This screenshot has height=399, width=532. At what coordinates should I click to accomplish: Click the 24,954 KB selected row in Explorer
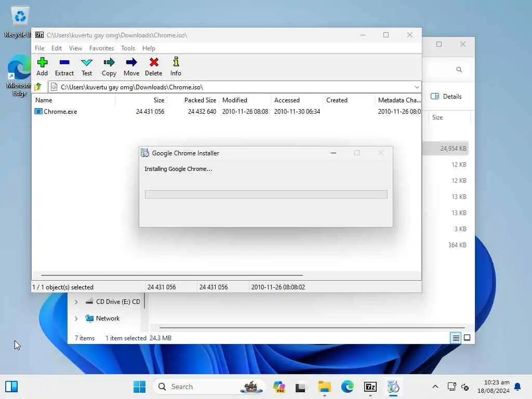pyautogui.click(x=445, y=148)
